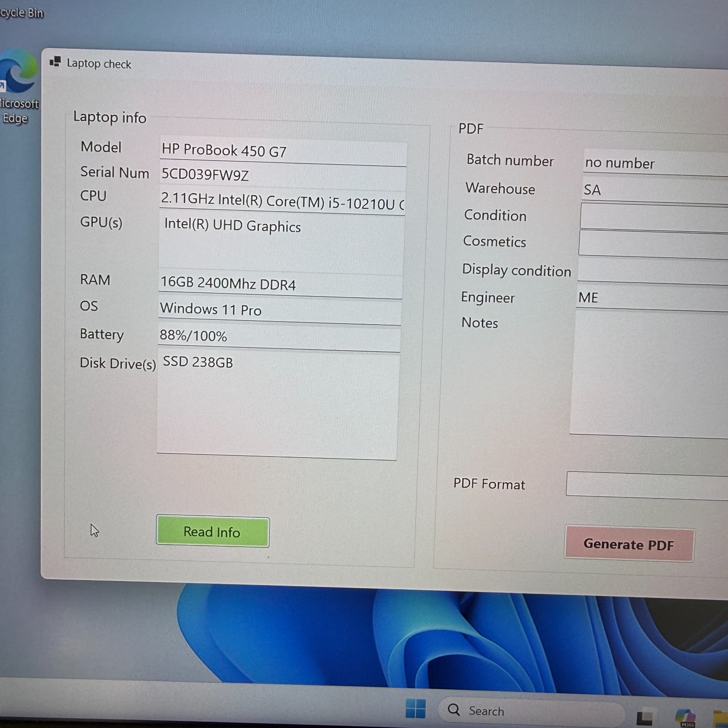Click the Batch number field
The width and height of the screenshot is (728, 728).
click(x=656, y=162)
